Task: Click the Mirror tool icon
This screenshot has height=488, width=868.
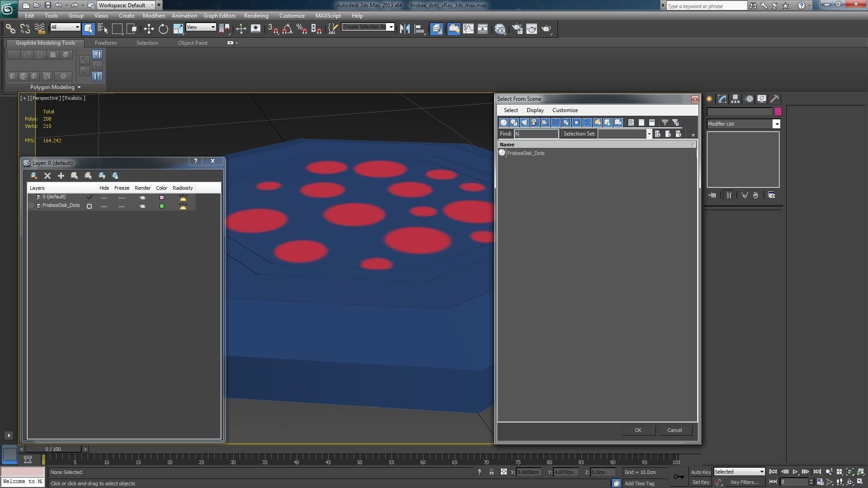Action: (405, 29)
